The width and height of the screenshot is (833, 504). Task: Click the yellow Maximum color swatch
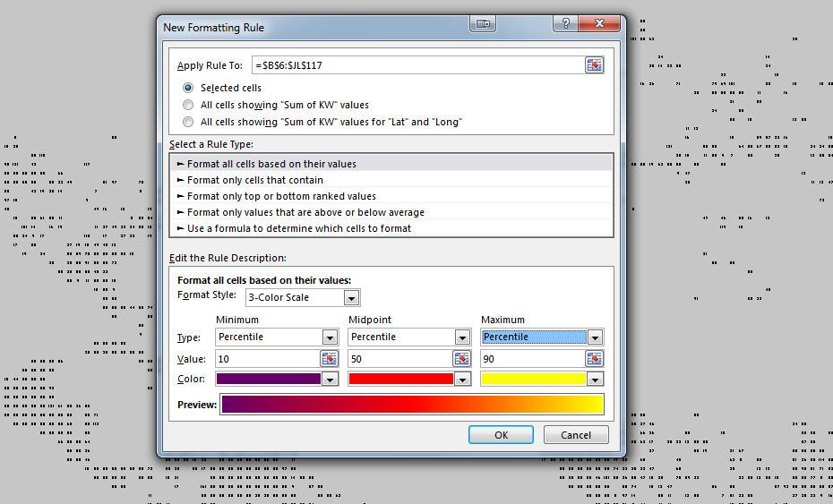(533, 379)
